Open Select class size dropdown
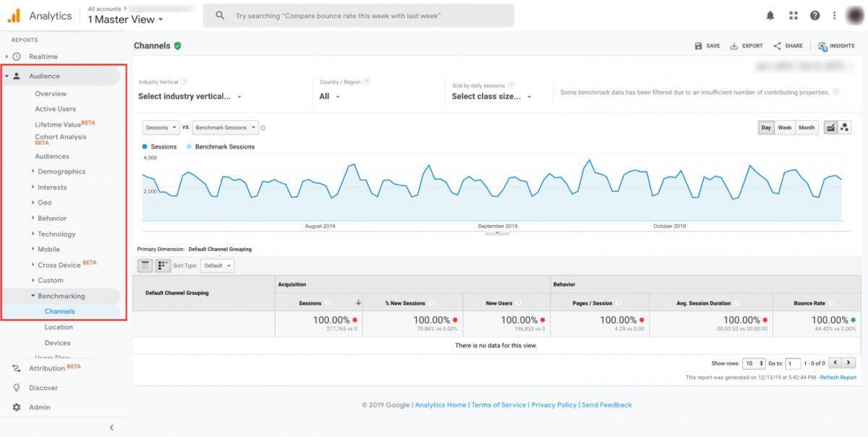The width and height of the screenshot is (868, 437). pyautogui.click(x=492, y=96)
